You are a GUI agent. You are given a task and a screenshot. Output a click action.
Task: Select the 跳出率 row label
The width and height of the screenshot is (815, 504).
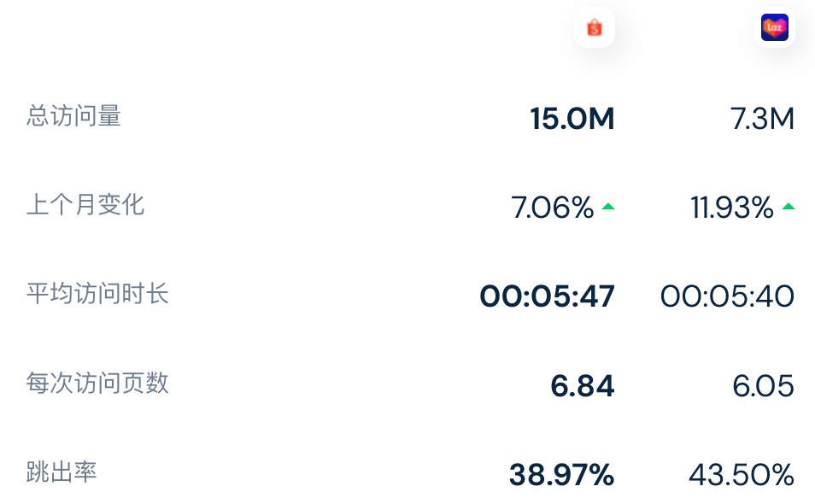point(62,472)
